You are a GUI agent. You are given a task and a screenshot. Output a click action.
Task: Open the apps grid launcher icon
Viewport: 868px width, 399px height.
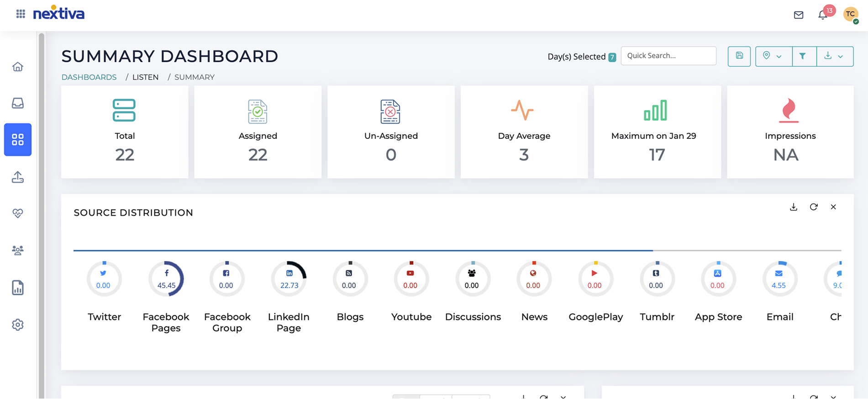(x=21, y=14)
